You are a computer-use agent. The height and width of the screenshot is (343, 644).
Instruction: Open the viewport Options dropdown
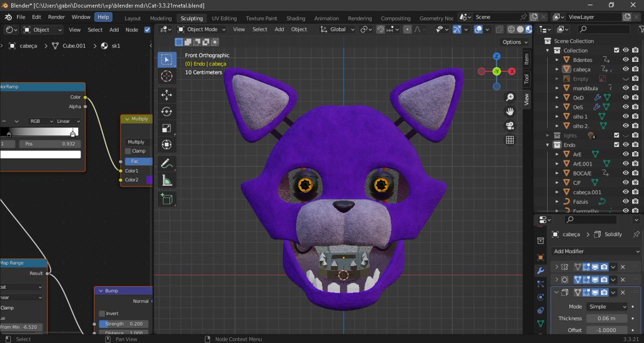click(515, 42)
